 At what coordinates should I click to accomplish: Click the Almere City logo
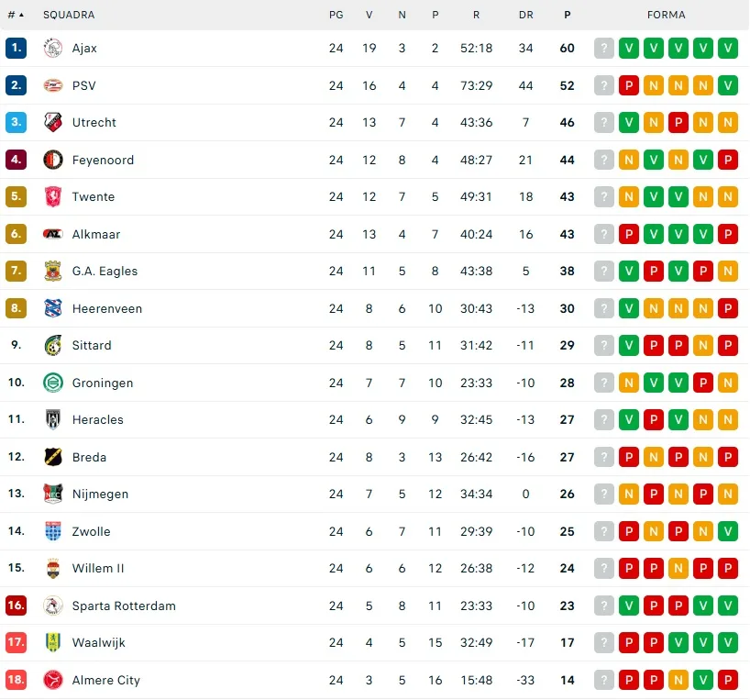(52, 680)
